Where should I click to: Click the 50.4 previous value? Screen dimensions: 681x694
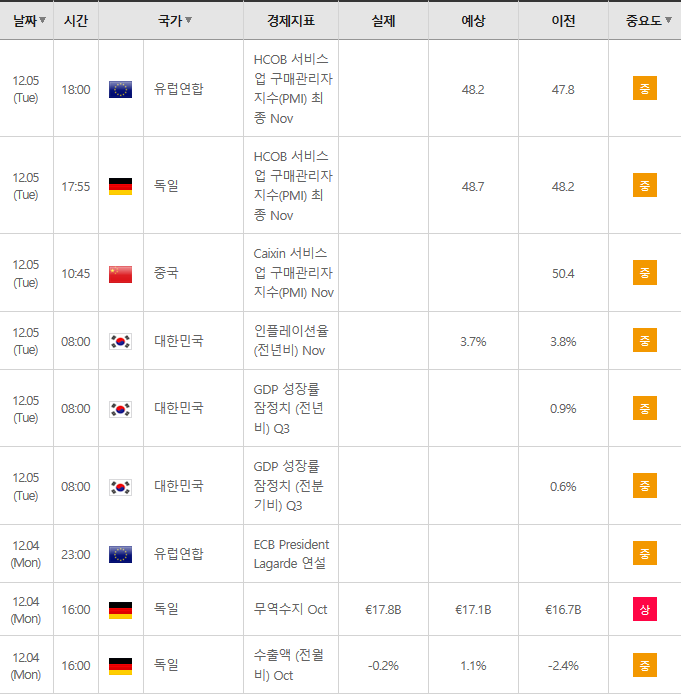click(563, 274)
